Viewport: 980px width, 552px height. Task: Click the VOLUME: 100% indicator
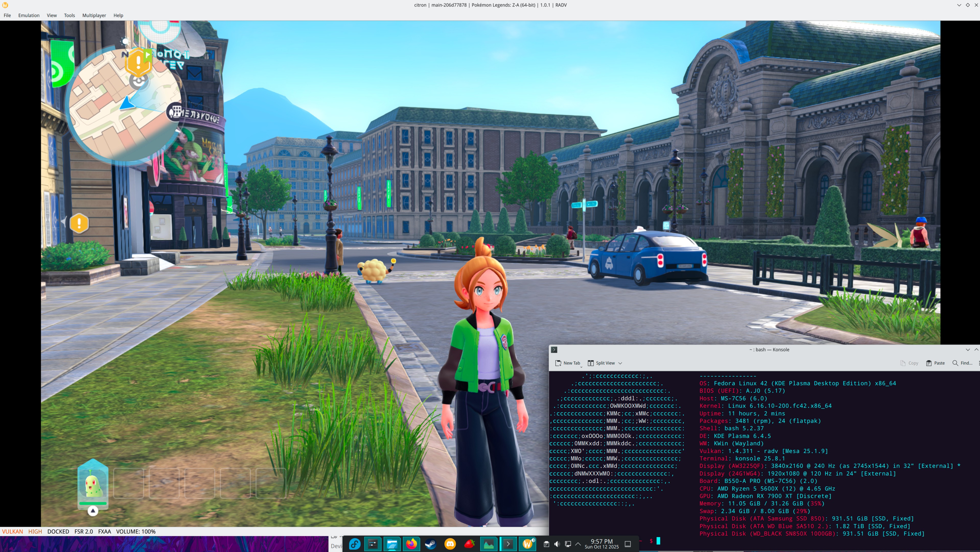pyautogui.click(x=136, y=532)
